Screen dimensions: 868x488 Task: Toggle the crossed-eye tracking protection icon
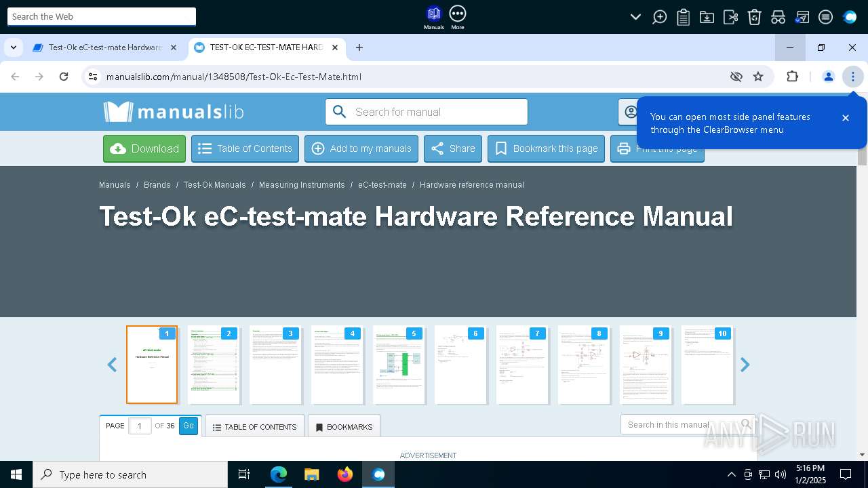[x=736, y=77]
